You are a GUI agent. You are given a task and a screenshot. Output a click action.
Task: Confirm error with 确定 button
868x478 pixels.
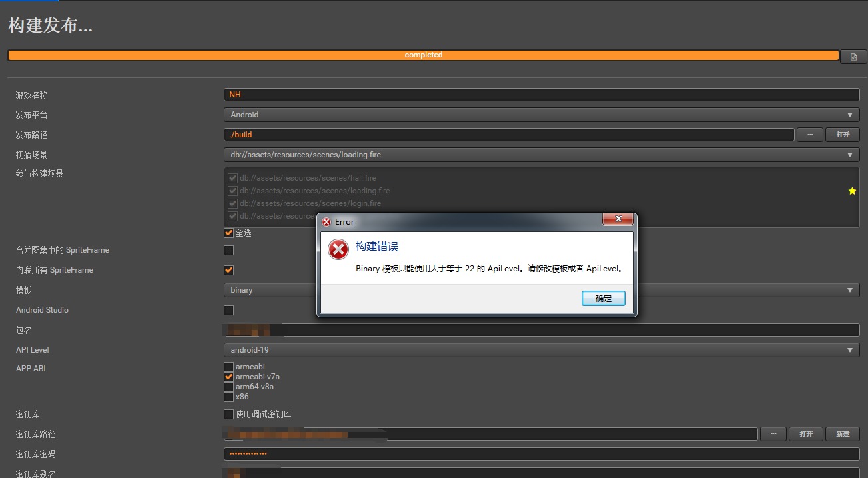pyautogui.click(x=603, y=299)
